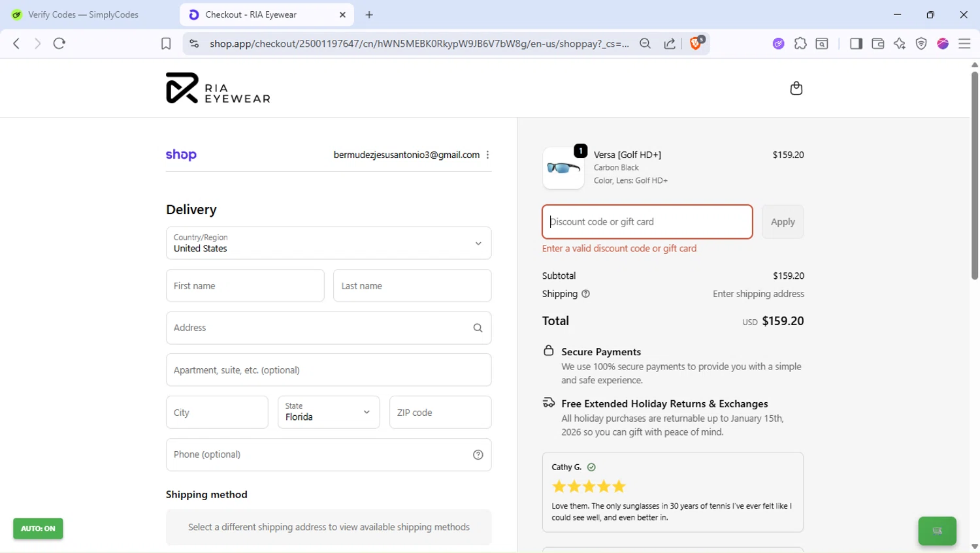Maximize or restore browser window

930,14
